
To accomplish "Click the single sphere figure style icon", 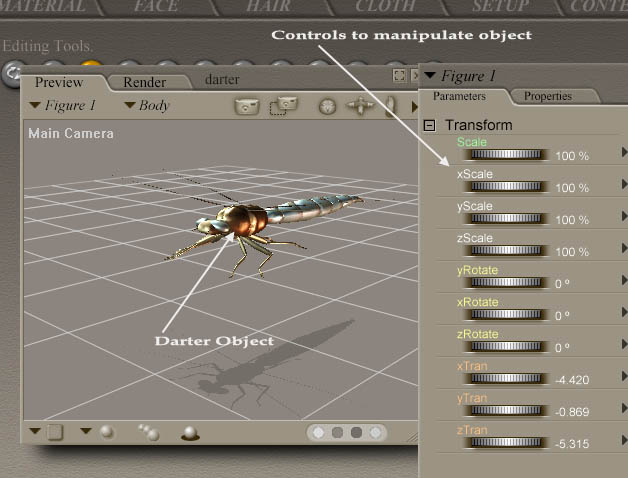I will pyautogui.click(x=107, y=432).
